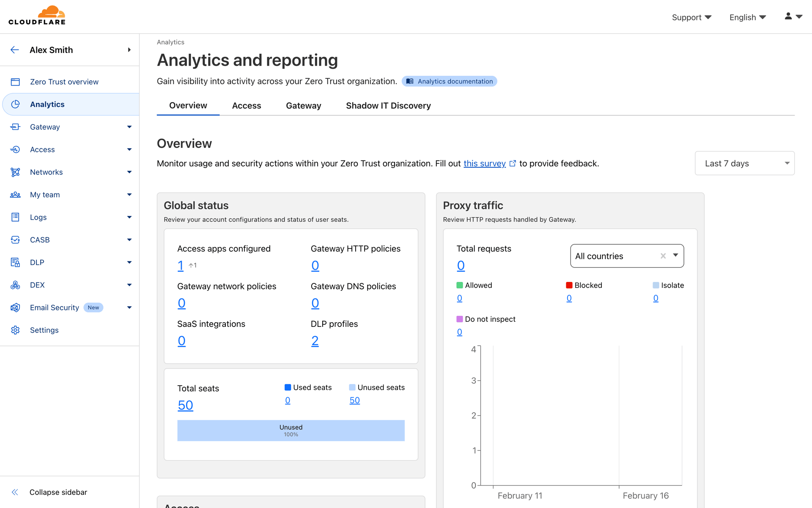This screenshot has height=508, width=812.
Task: Click the back arrow beside Alex Smith
Action: [x=15, y=50]
